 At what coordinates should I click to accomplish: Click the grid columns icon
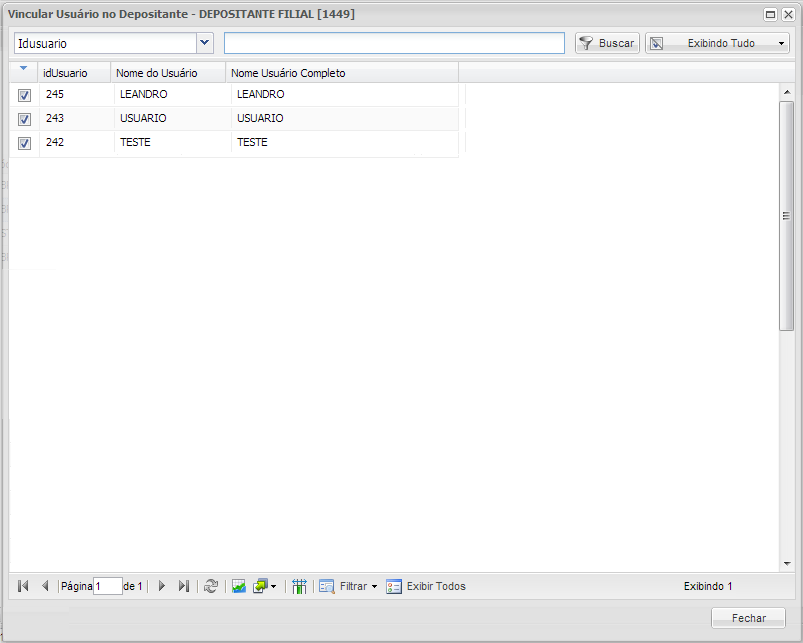pos(299,586)
